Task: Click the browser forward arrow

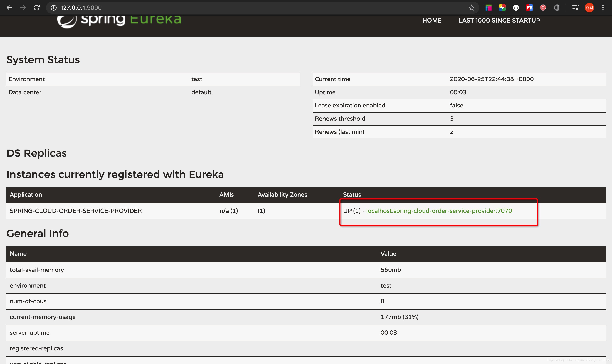Action: tap(23, 8)
